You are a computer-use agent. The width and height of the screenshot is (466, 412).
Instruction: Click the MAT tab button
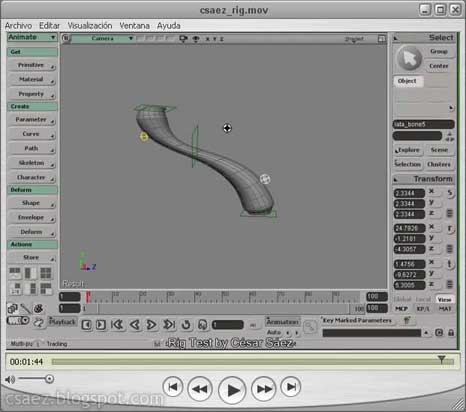tap(445, 309)
